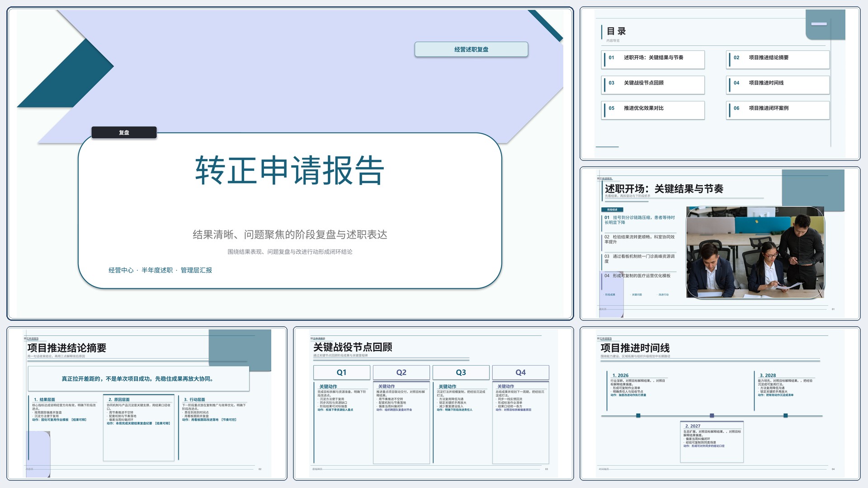
Task: Select contents entry 03 关键战役节点回顾
Action: tap(653, 85)
